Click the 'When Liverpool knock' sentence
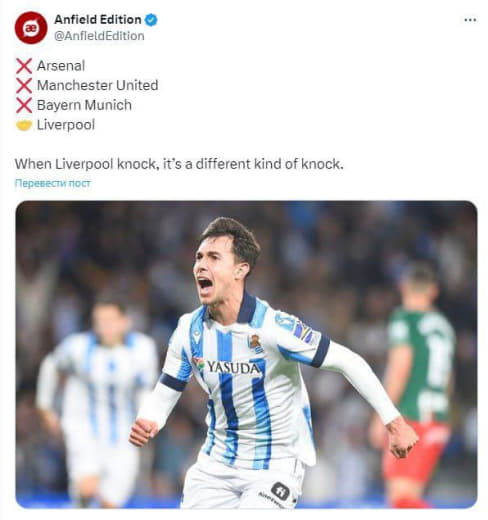Screen dimensions: 488x520 179,164
